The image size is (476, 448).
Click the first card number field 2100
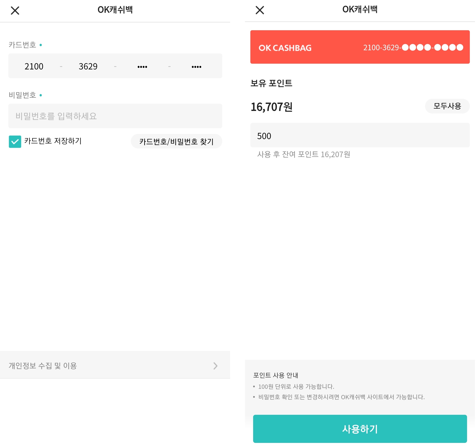tap(34, 66)
